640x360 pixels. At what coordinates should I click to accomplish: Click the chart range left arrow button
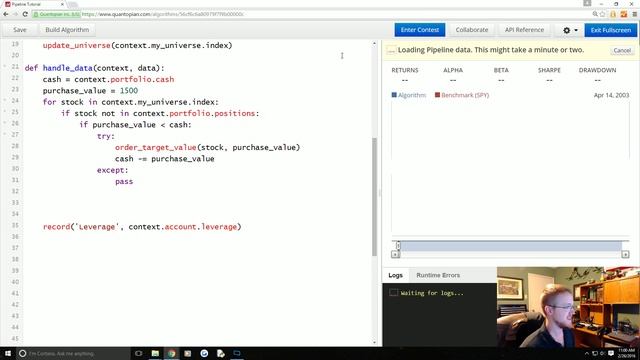(395, 254)
